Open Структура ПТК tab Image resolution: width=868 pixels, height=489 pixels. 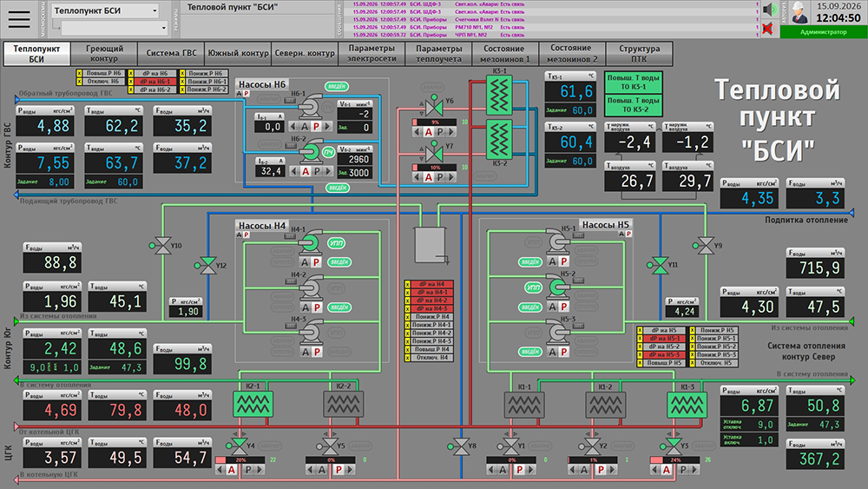pos(640,54)
